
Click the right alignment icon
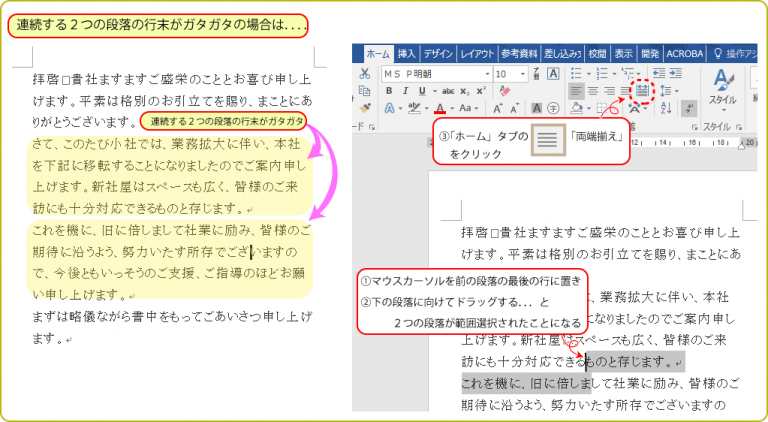[x=610, y=91]
